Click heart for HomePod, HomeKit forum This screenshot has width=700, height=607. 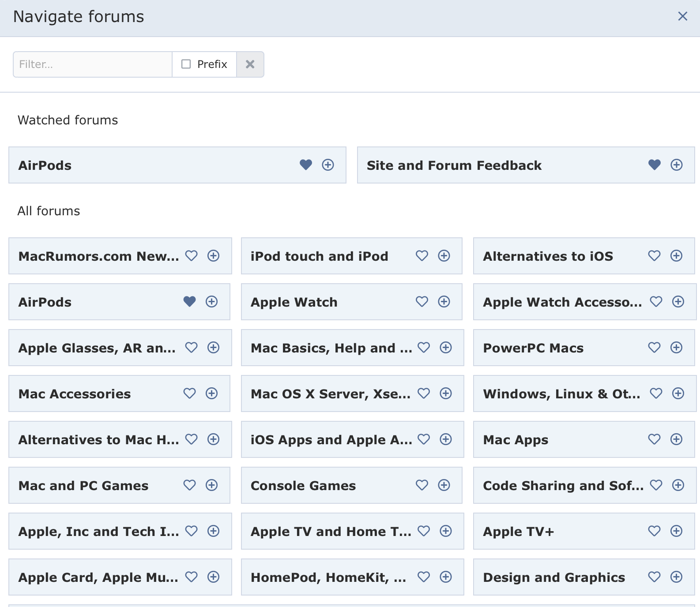[424, 577]
